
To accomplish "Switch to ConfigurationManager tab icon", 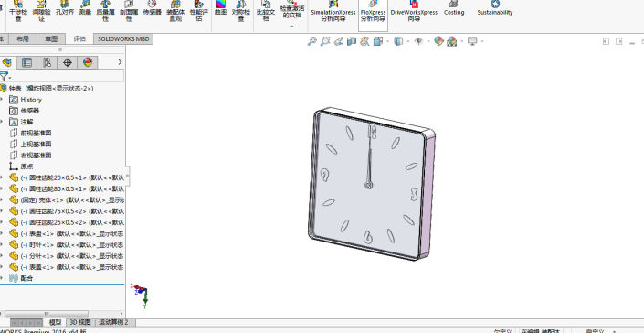I will 48,62.
